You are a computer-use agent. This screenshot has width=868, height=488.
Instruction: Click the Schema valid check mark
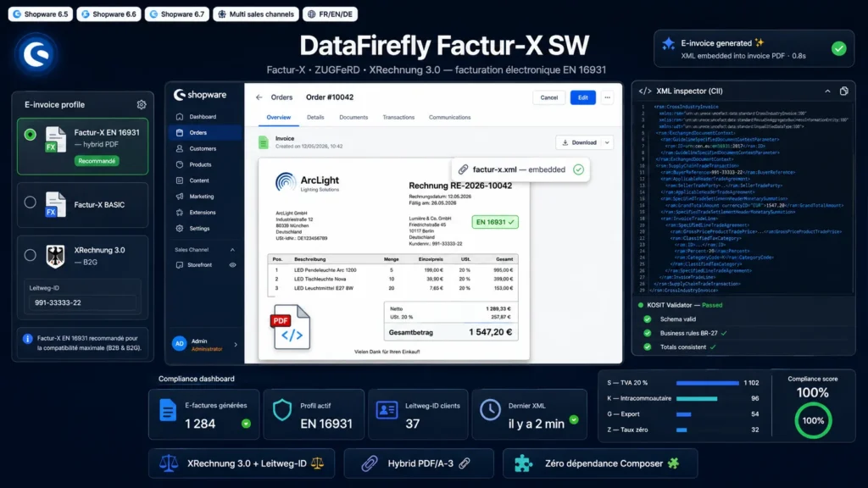click(647, 319)
